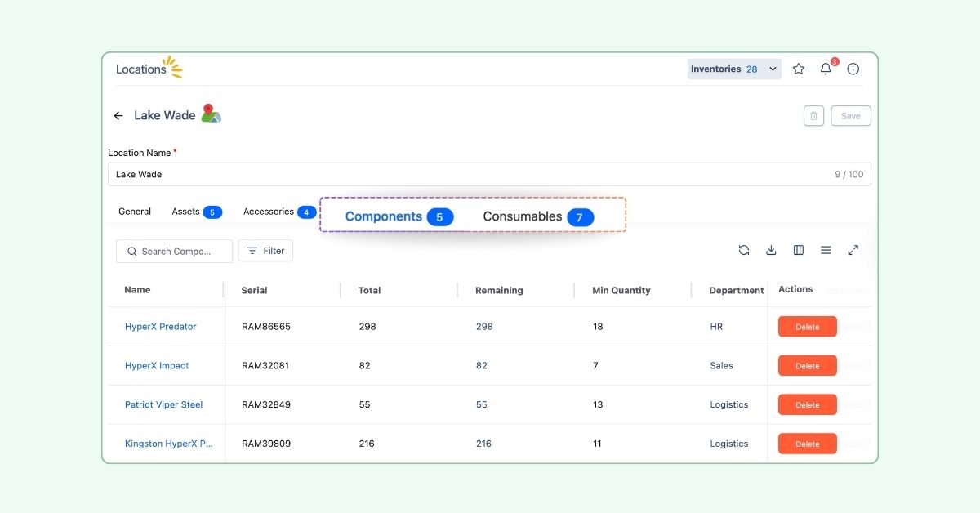The width and height of the screenshot is (980, 513).
Task: Click the info circle icon
Action: click(x=853, y=69)
